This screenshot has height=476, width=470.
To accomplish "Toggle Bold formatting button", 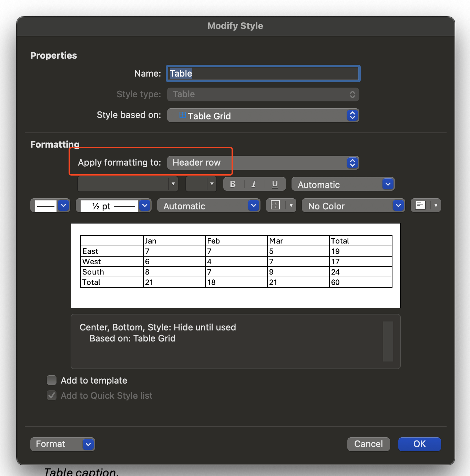I will coord(233,184).
